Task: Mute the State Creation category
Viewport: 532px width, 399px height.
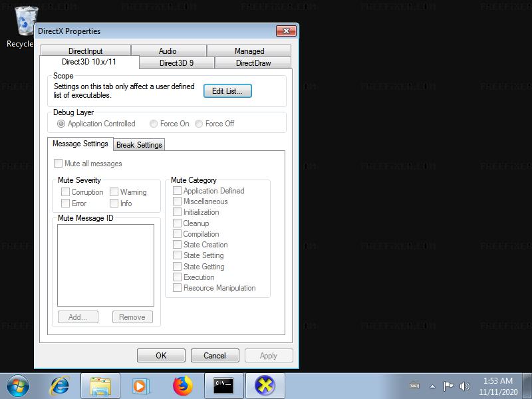Action: point(201,245)
